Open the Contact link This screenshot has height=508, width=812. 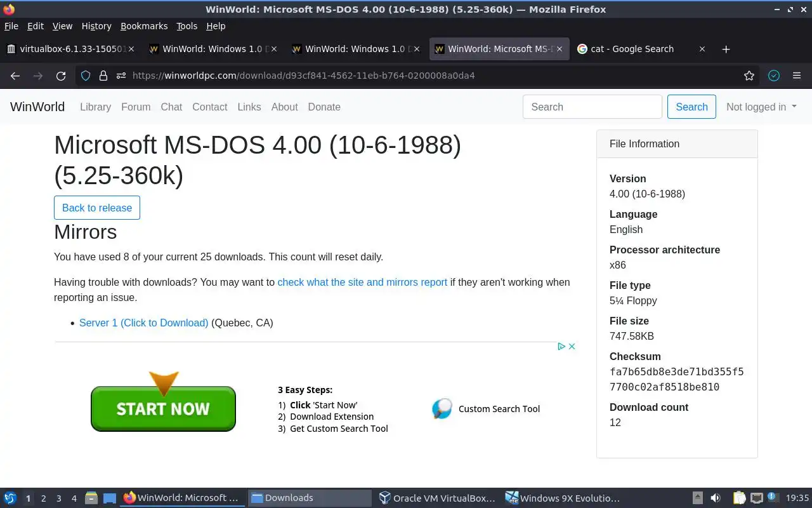pos(209,107)
